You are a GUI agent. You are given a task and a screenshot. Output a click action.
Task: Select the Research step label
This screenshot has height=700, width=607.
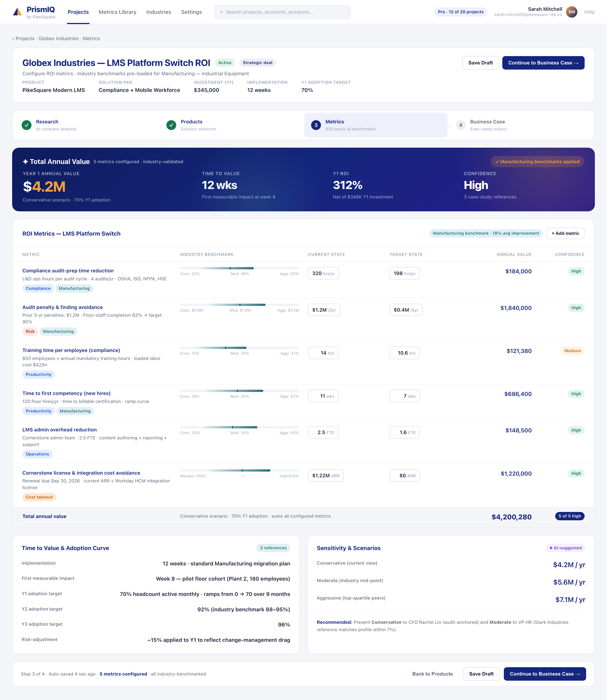pos(47,122)
